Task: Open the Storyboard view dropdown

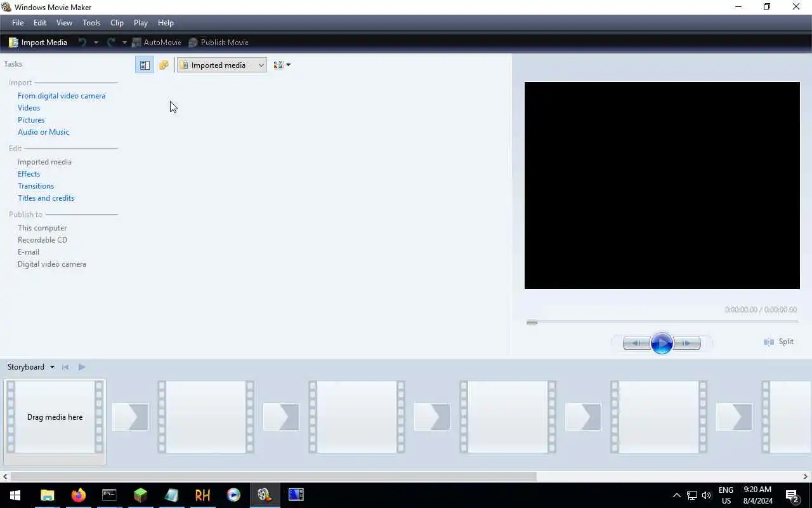Action: coord(30,367)
